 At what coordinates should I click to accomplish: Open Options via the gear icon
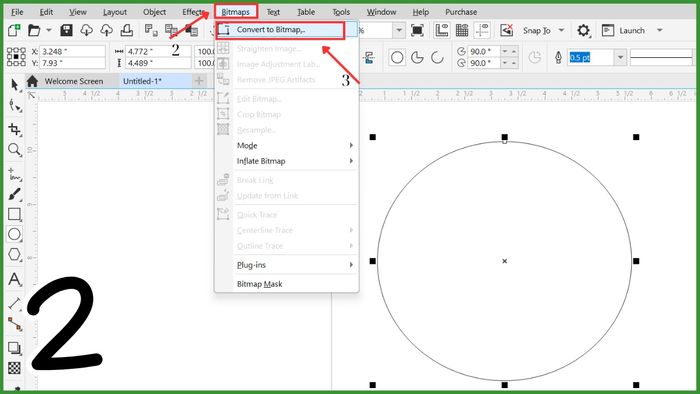point(583,30)
